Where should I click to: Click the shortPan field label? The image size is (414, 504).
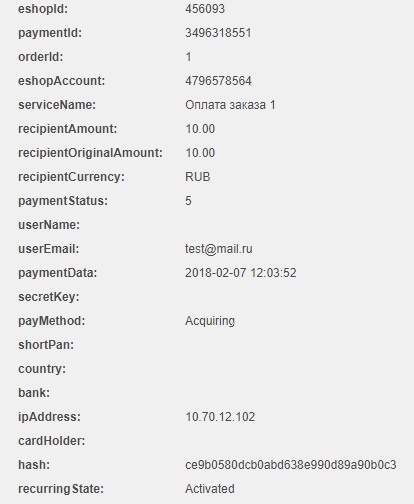tap(46, 345)
